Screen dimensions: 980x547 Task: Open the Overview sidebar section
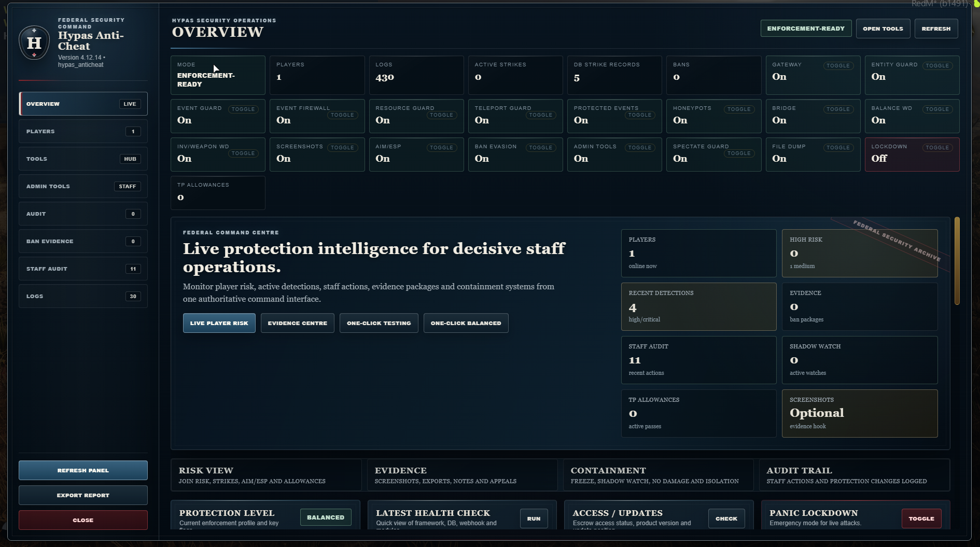83,104
